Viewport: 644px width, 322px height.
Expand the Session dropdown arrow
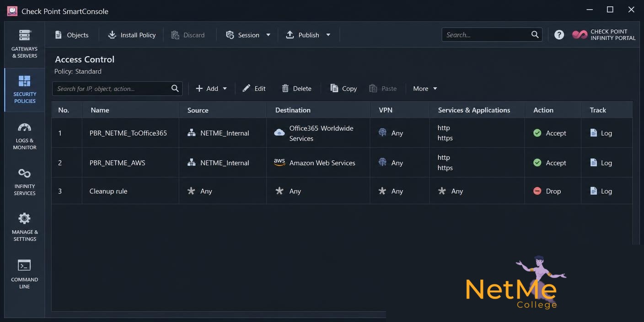[x=268, y=35]
